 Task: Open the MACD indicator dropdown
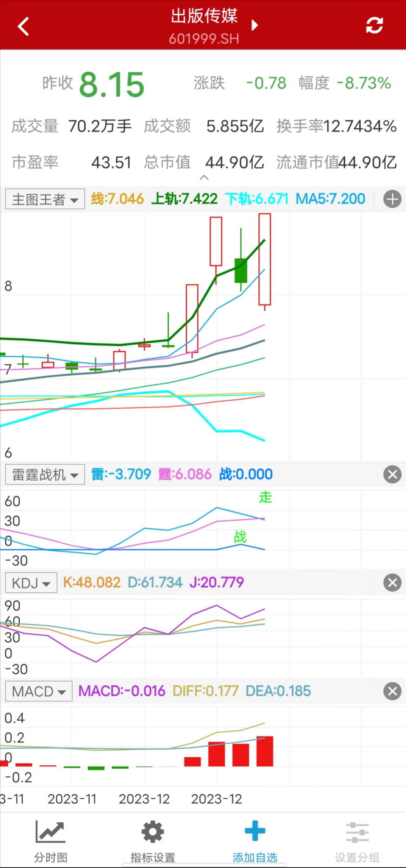[39, 692]
